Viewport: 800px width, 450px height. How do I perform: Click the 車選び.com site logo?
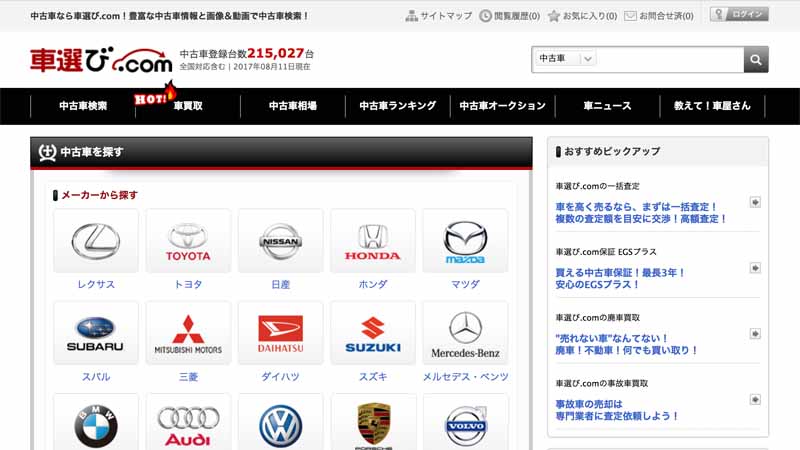[x=101, y=60]
